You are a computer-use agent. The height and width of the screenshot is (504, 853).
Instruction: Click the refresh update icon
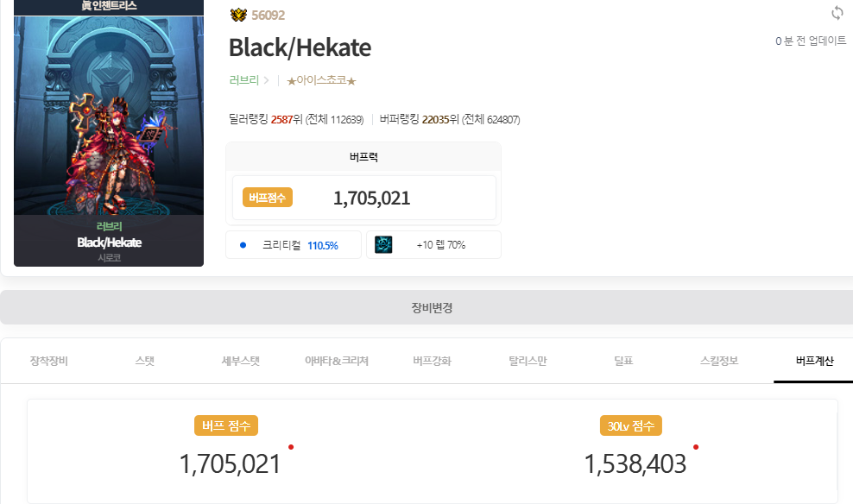[837, 13]
